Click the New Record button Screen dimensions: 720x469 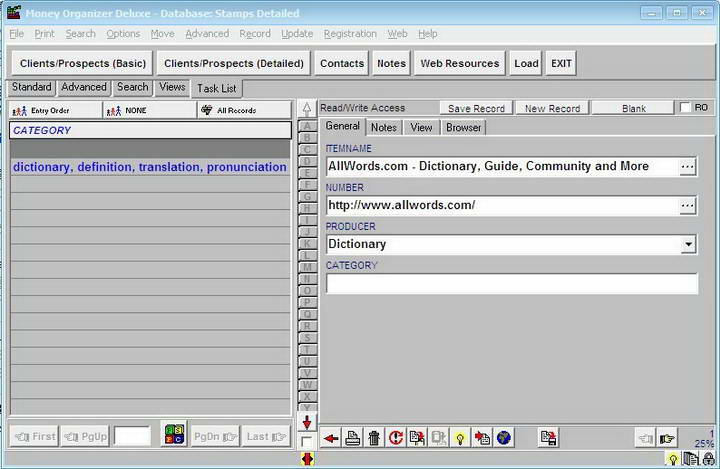point(552,108)
